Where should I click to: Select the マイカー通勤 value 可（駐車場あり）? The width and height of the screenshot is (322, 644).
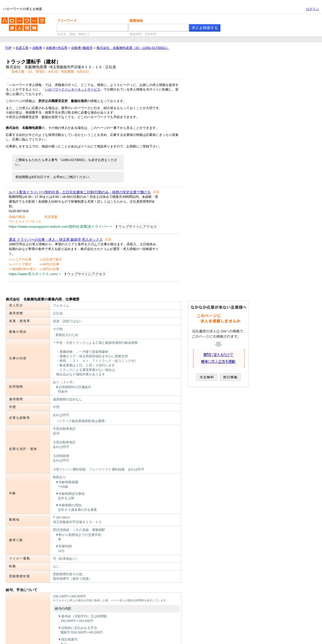click(66, 559)
